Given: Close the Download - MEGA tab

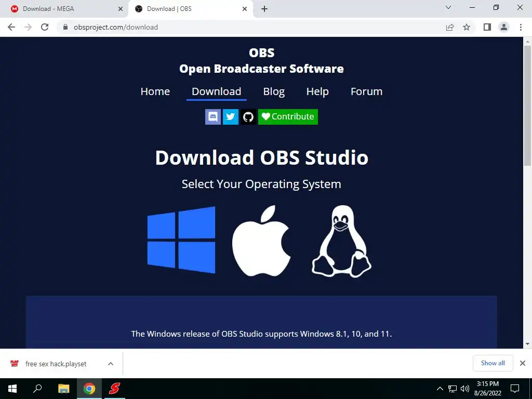Looking at the screenshot, I should [x=121, y=9].
